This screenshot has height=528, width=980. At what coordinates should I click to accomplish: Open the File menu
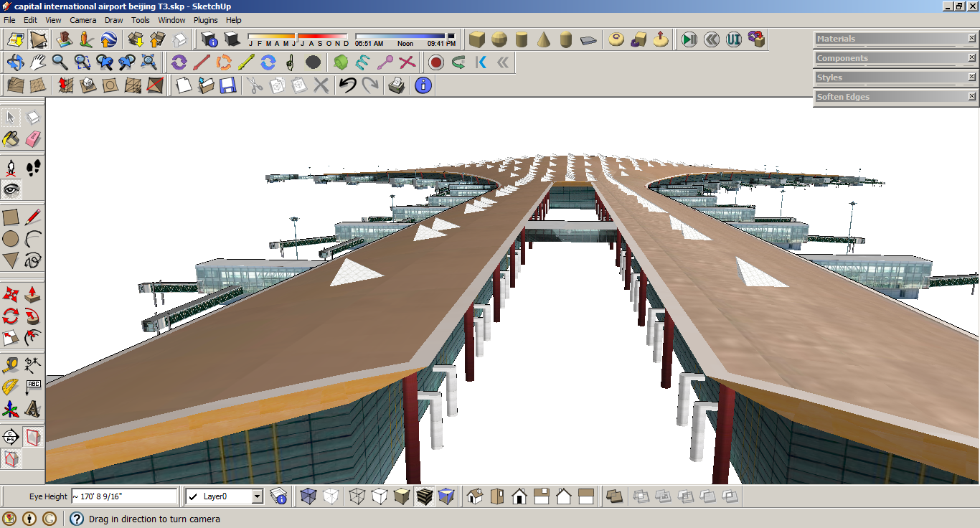[9, 20]
